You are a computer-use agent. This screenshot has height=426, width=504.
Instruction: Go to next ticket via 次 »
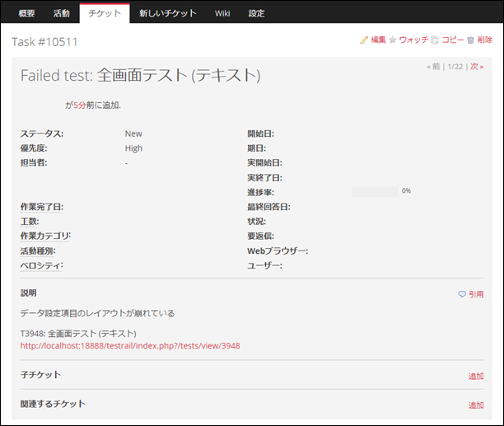coord(475,67)
